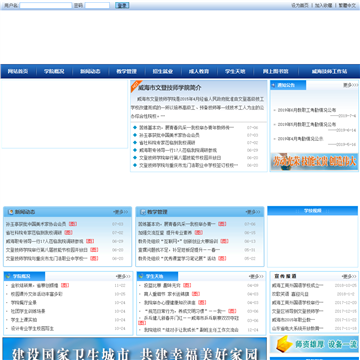Click the 登录 login button
Image resolution: width=360 pixels, height=360 pixels.
[x=122, y=6]
